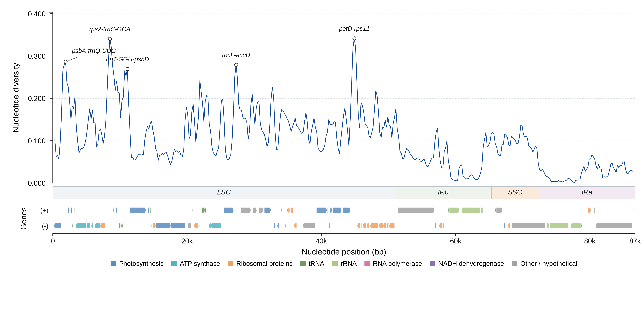Screen dimensions: 644x313
Task: Click the 87k x-axis end label
Action: pyautogui.click(x=635, y=241)
